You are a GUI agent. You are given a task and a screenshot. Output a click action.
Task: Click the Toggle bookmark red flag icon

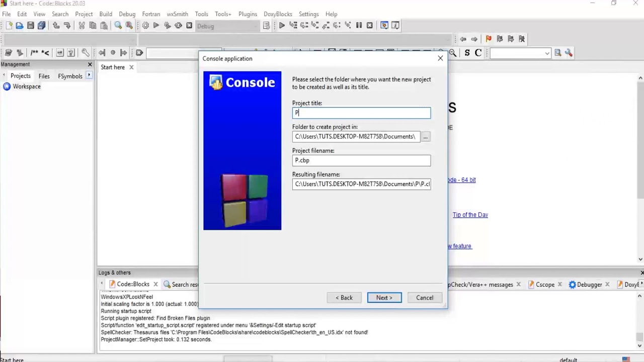(x=489, y=39)
